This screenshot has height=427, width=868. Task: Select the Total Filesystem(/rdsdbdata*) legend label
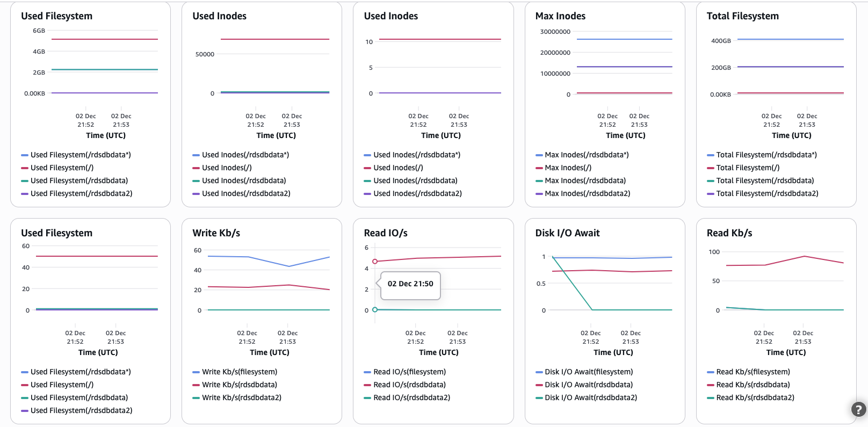tap(766, 155)
